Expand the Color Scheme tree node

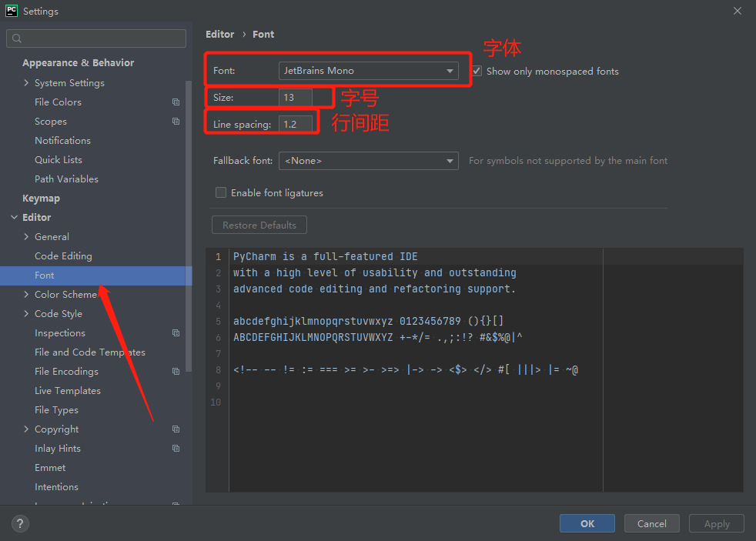pyautogui.click(x=26, y=294)
